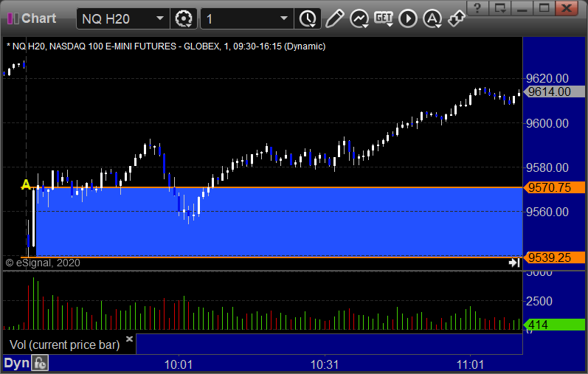588x374 pixels.
Task: Click the 10:31 time axis label
Action: [325, 364]
